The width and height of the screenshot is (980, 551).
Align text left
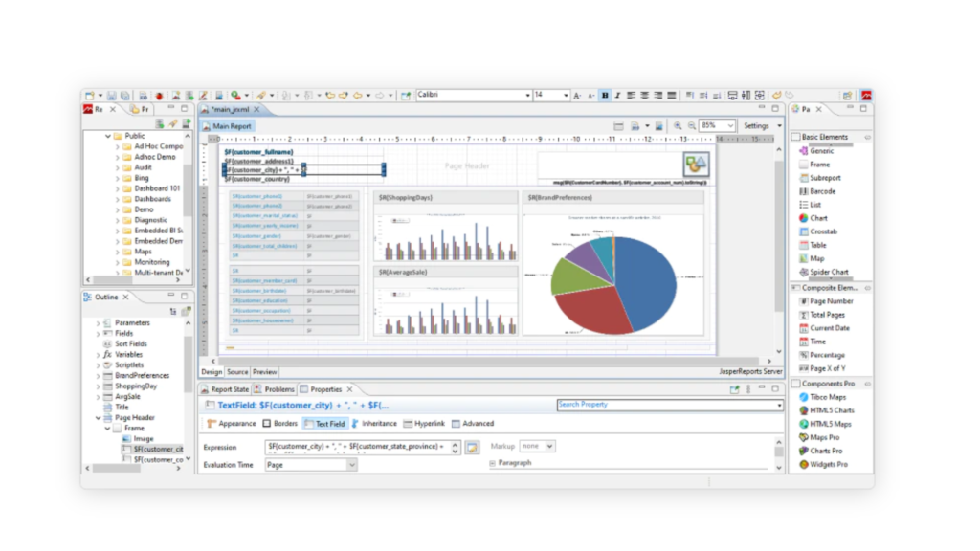[x=632, y=96]
